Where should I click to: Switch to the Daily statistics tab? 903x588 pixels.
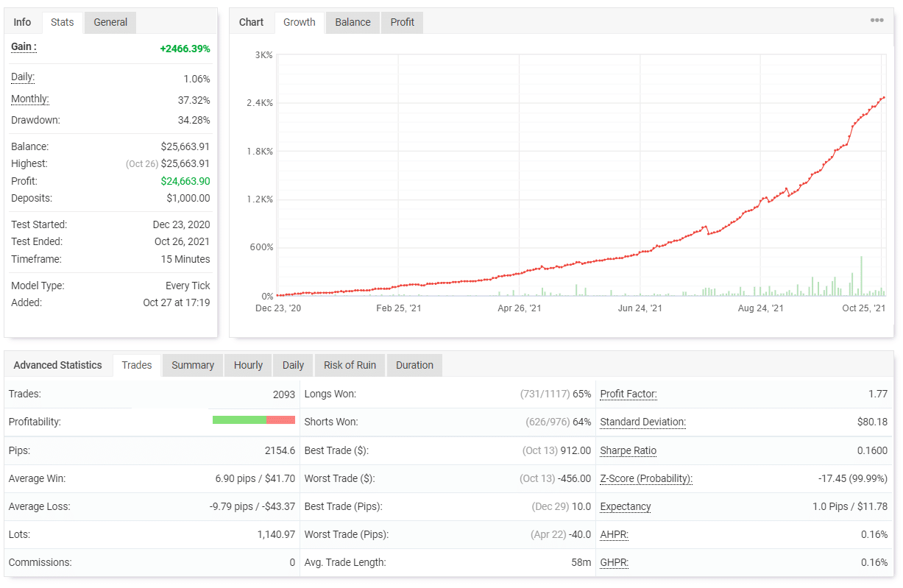point(292,365)
